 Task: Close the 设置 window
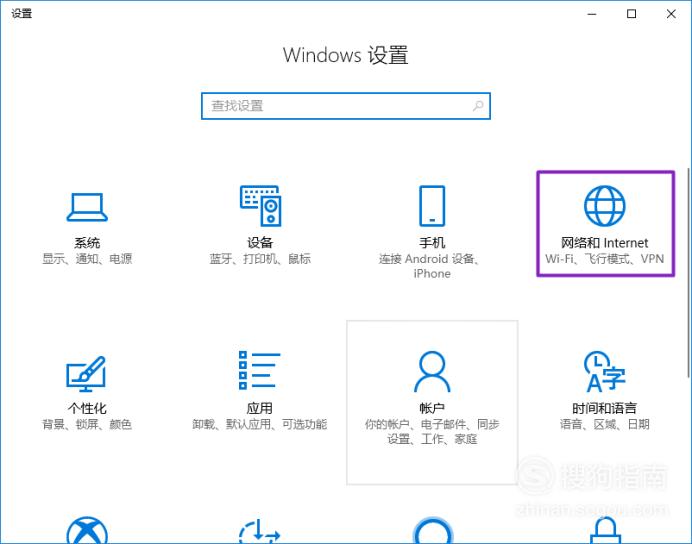pyautogui.click(x=671, y=14)
